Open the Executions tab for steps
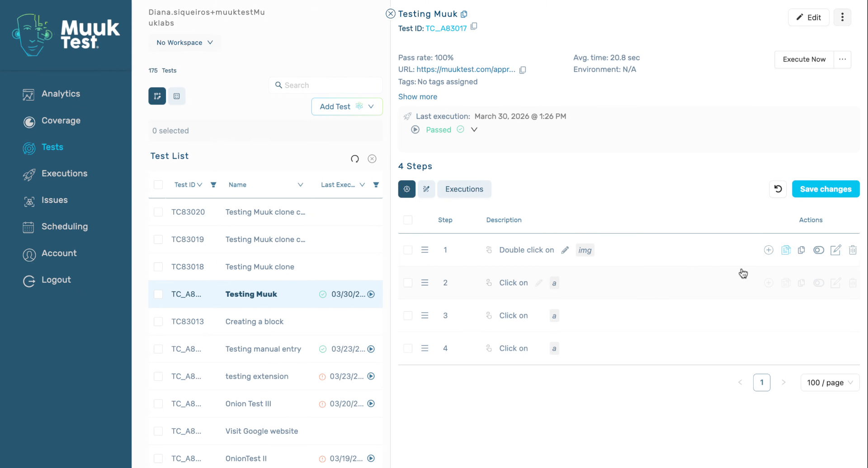The height and width of the screenshot is (468, 868). pos(464,189)
